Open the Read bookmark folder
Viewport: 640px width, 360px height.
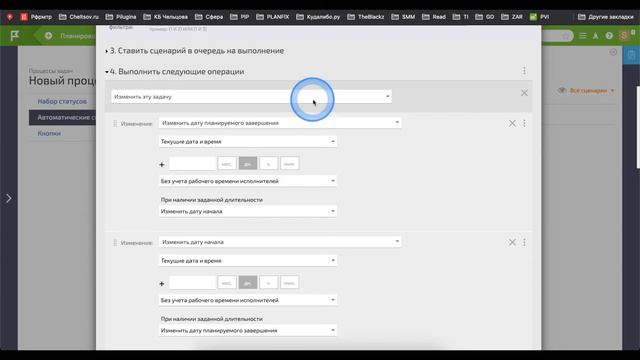pyautogui.click(x=434, y=17)
